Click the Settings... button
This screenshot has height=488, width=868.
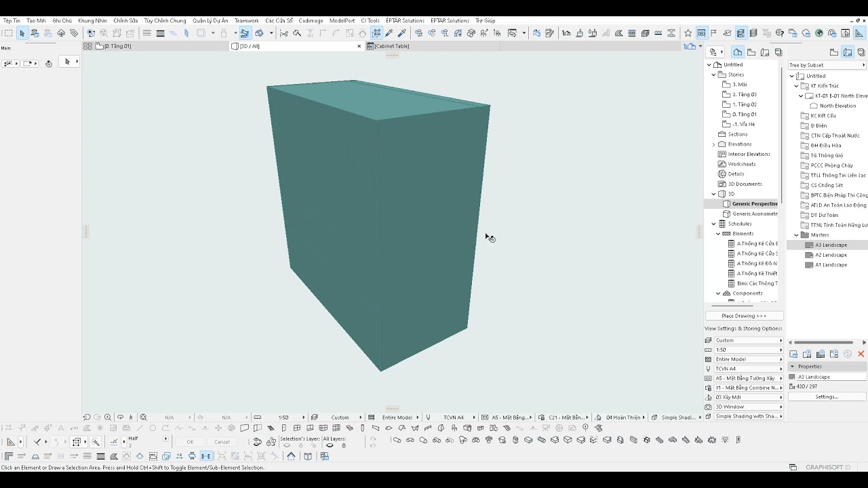827,396
